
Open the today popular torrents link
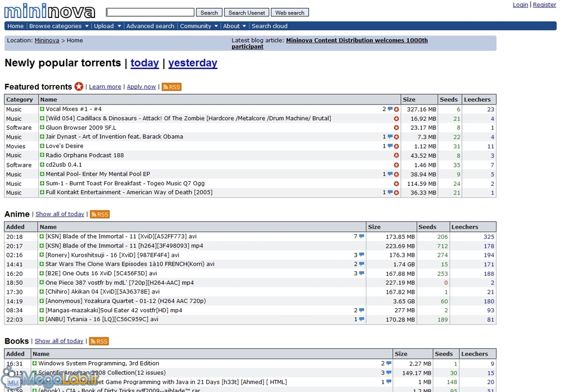point(144,63)
